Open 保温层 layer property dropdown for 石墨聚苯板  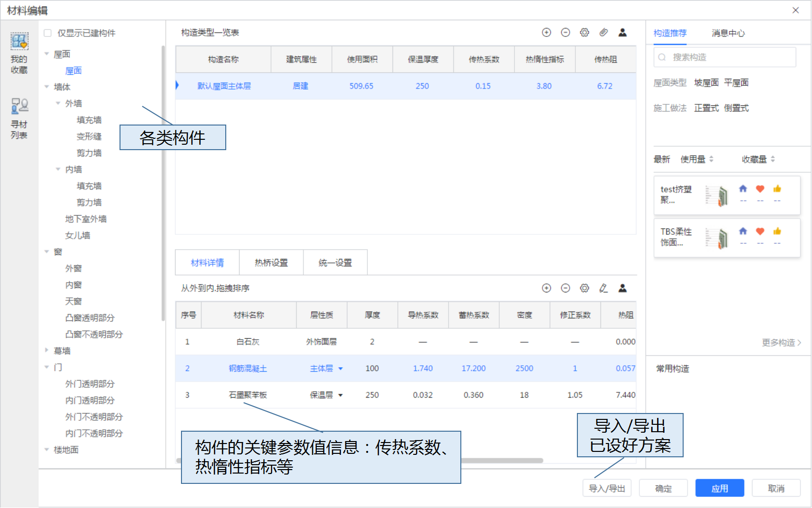tap(340, 395)
